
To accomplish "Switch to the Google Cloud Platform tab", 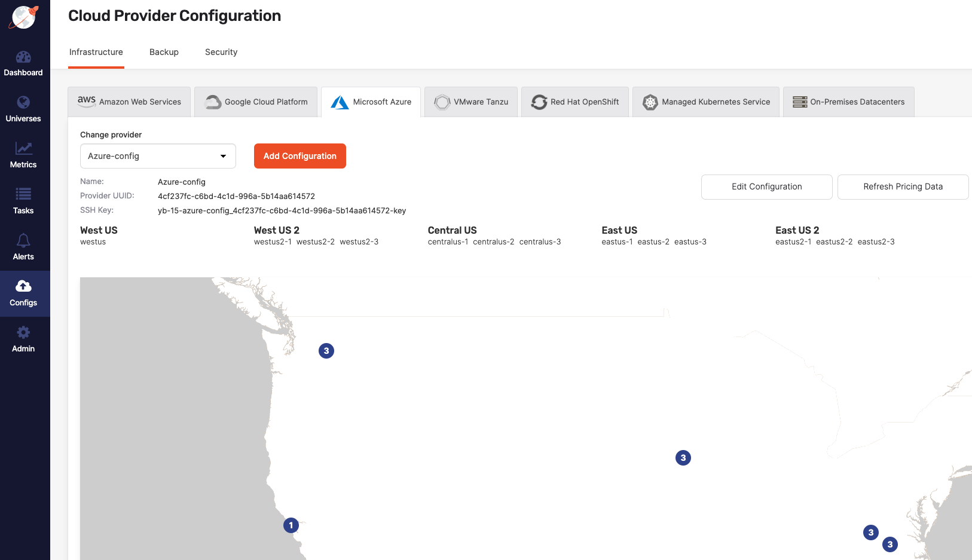I will coord(256,102).
